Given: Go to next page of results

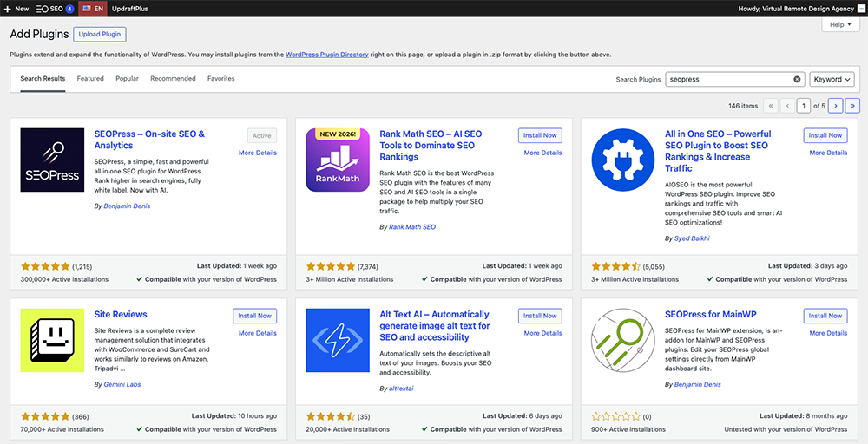Looking at the screenshot, I should point(835,106).
